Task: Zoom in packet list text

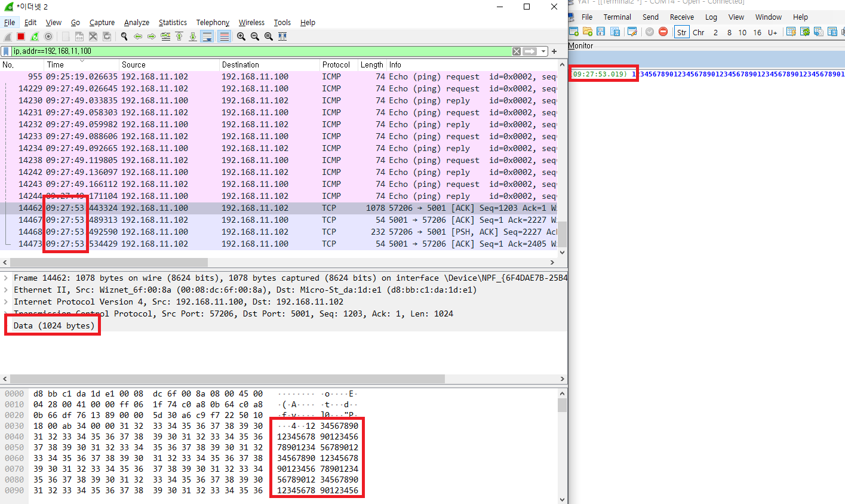Action: [241, 36]
